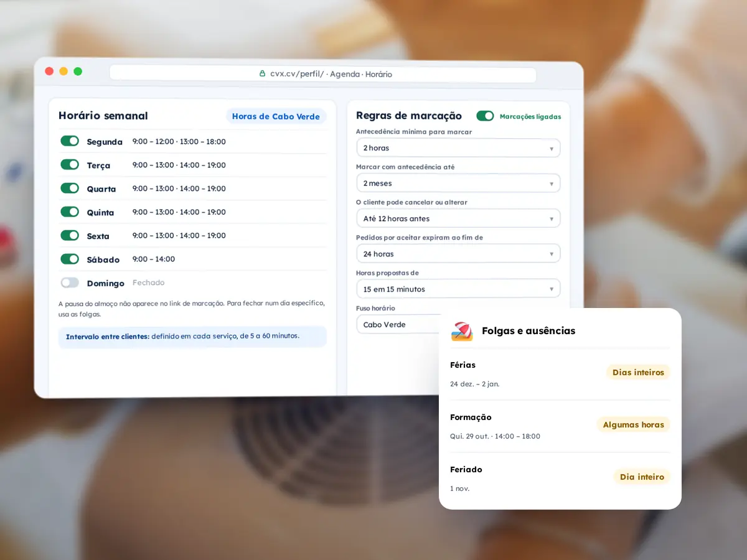
Task: Enable the Domingo toggle switch
Action: point(70,282)
